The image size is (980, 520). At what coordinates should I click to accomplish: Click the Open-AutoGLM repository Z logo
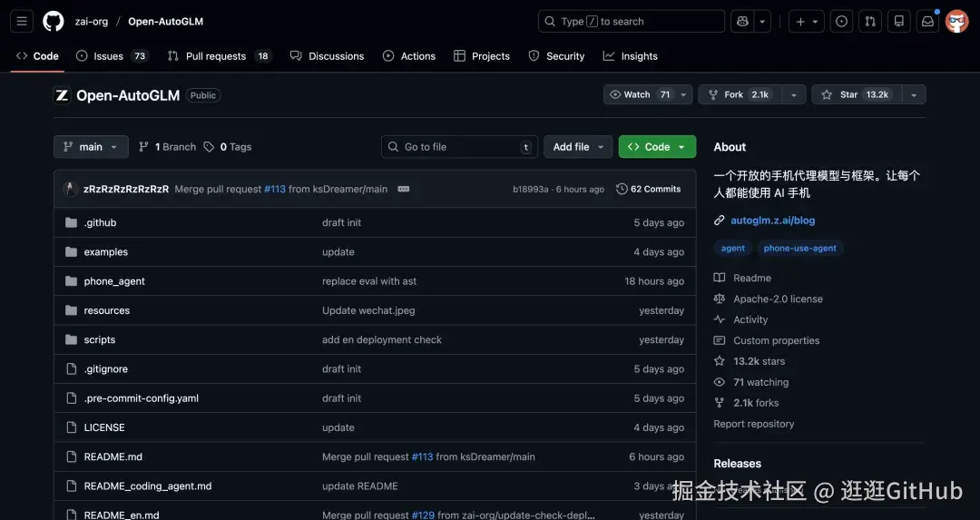pyautogui.click(x=62, y=95)
